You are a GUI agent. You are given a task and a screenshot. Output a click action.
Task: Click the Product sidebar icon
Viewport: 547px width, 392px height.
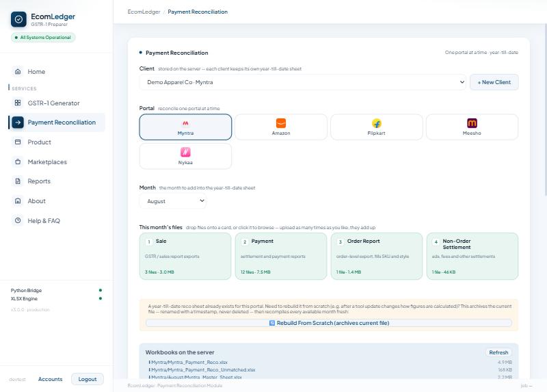pyautogui.click(x=18, y=142)
